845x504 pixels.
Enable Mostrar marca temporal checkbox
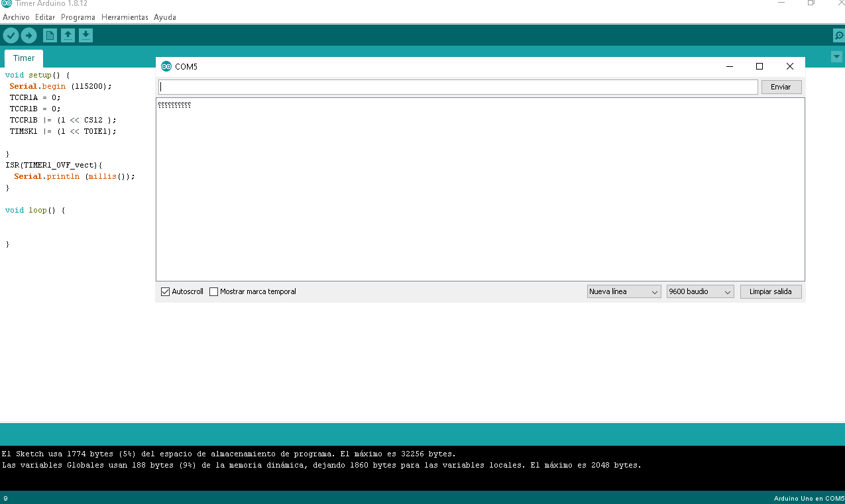[213, 291]
